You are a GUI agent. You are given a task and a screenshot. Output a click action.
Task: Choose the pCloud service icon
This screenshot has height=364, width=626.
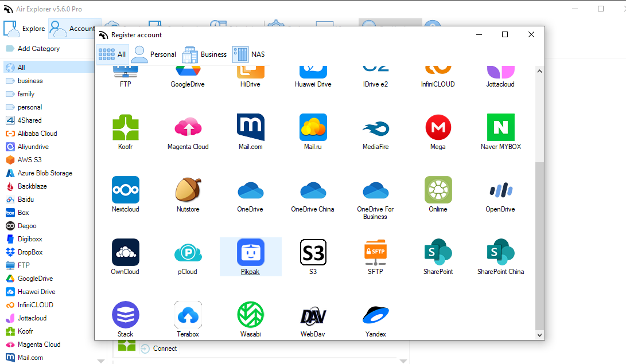(188, 252)
